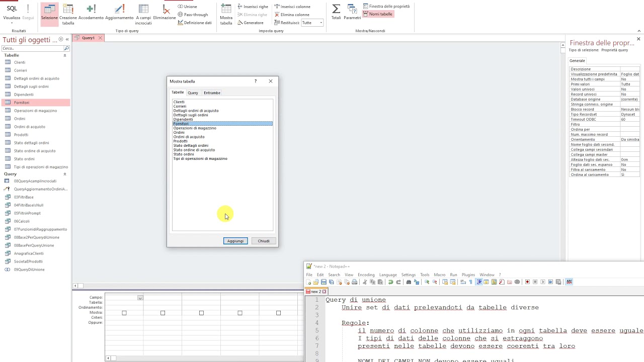Image resolution: width=644 pixels, height=362 pixels.
Task: Click the Cerca search field
Action: [33, 48]
